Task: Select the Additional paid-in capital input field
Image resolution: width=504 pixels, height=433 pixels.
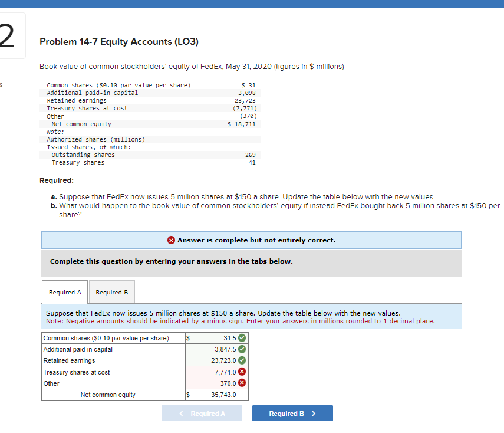Action: (215, 349)
